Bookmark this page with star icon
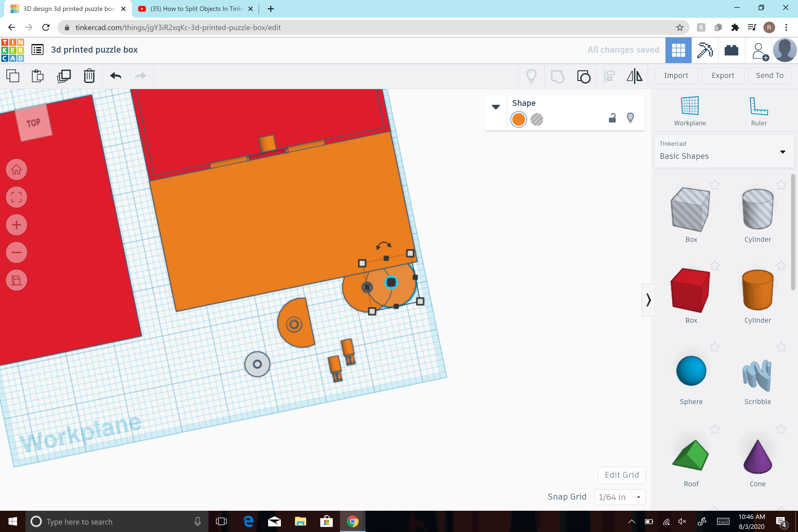 [680, 27]
